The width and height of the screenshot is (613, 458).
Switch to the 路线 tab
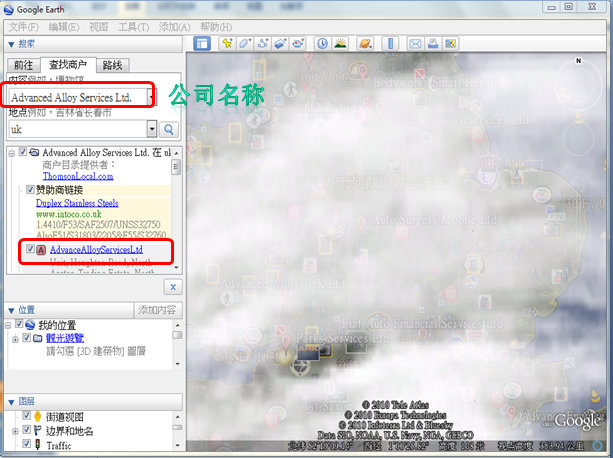coord(113,65)
